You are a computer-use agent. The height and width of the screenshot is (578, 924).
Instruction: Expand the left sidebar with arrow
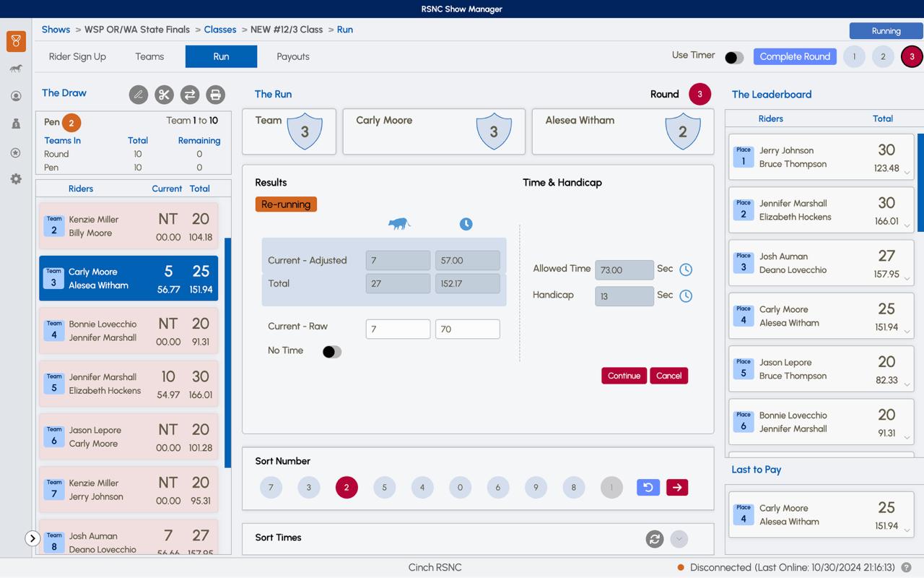tap(32, 538)
